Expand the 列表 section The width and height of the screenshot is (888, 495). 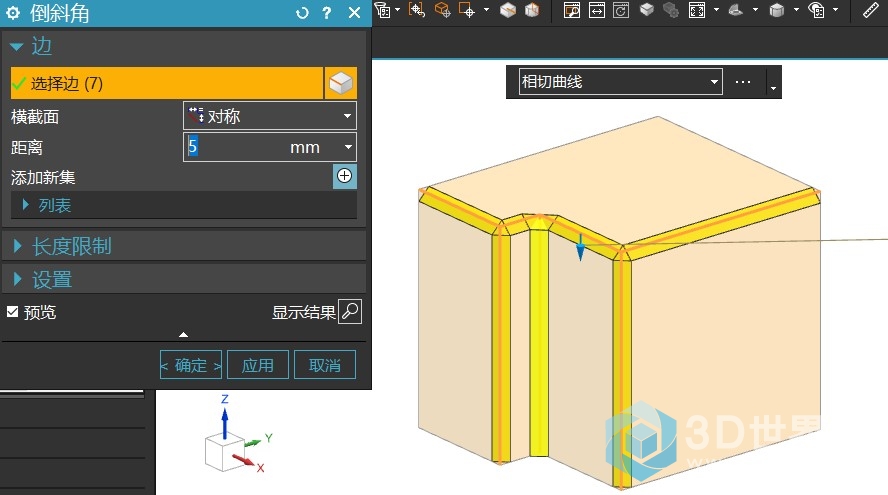point(25,205)
